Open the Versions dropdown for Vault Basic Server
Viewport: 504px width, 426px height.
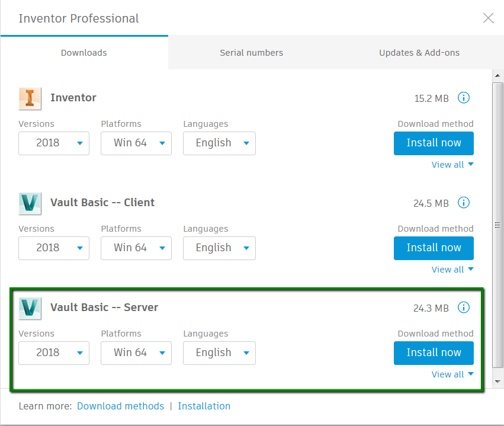[x=54, y=353]
